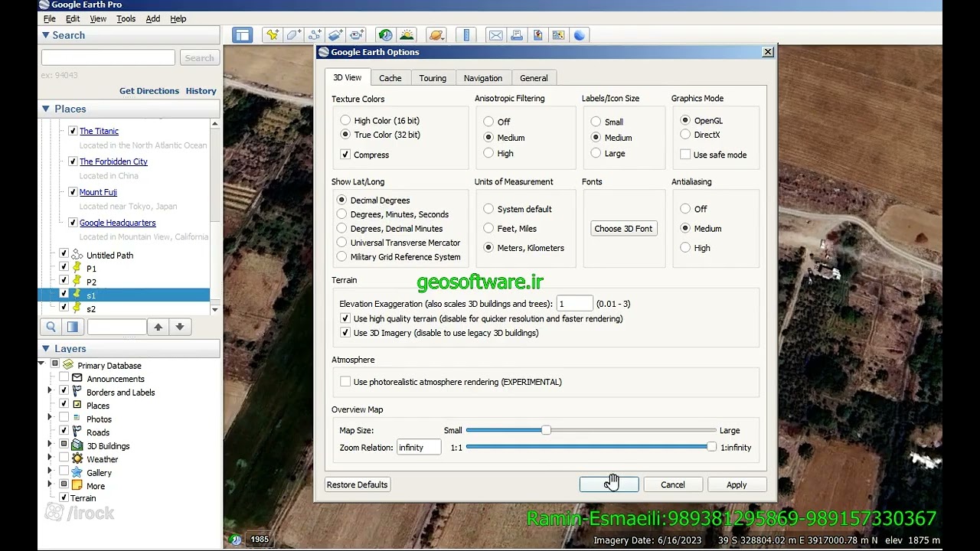Switch to the Navigation tab
The width and height of the screenshot is (980, 551).
pos(483,78)
